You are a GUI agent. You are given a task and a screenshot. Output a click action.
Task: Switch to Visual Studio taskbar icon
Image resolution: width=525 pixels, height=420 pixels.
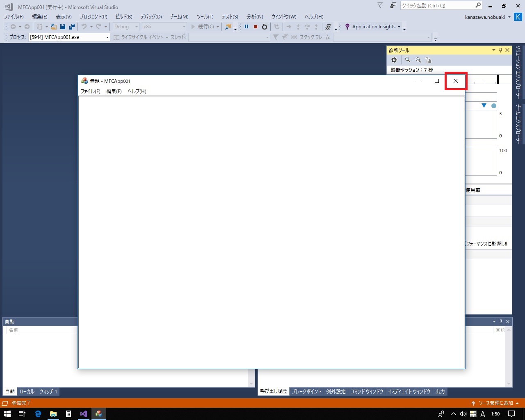tap(84, 414)
